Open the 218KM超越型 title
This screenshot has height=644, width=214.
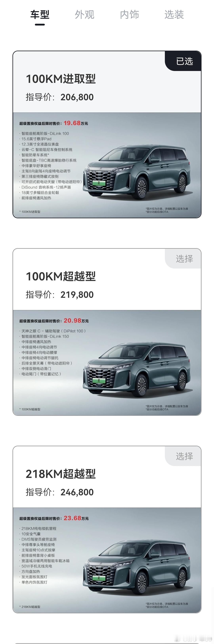61,474
